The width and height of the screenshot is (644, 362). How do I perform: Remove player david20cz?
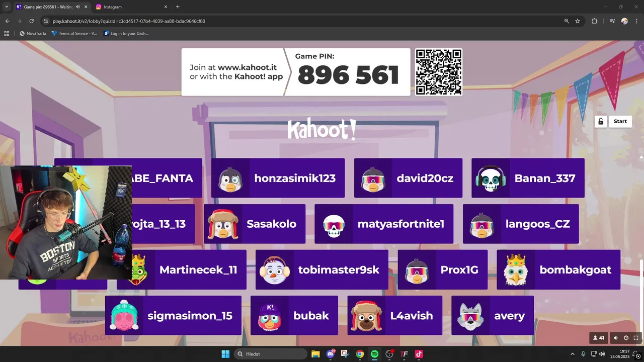click(x=408, y=178)
